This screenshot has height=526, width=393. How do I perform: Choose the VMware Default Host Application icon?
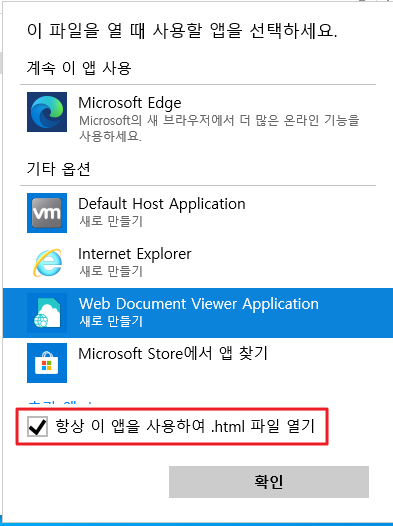(47, 213)
